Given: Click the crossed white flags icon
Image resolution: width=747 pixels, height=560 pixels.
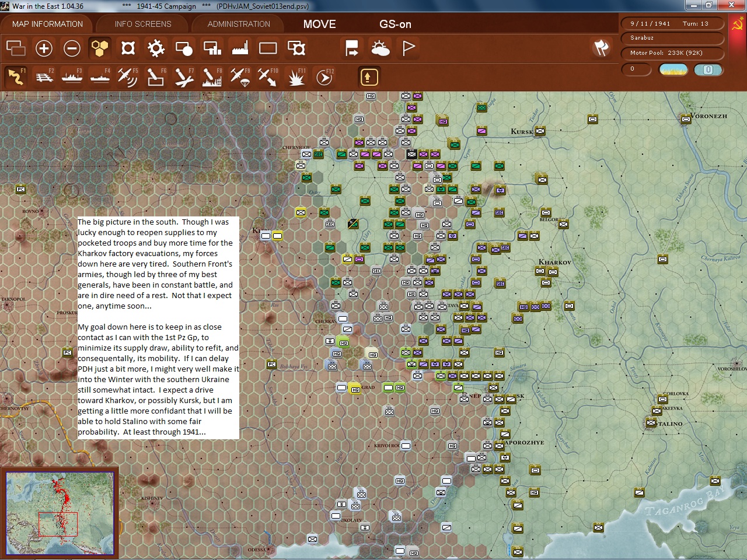Looking at the screenshot, I should [x=601, y=47].
